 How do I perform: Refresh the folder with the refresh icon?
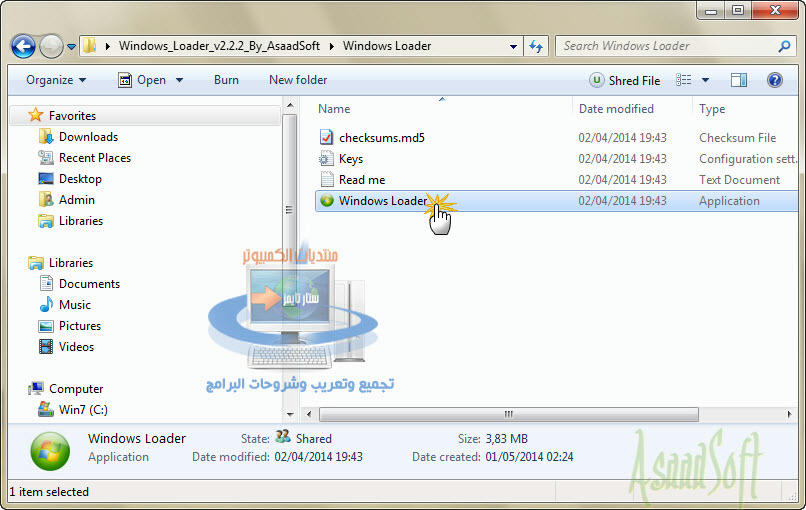[x=536, y=46]
